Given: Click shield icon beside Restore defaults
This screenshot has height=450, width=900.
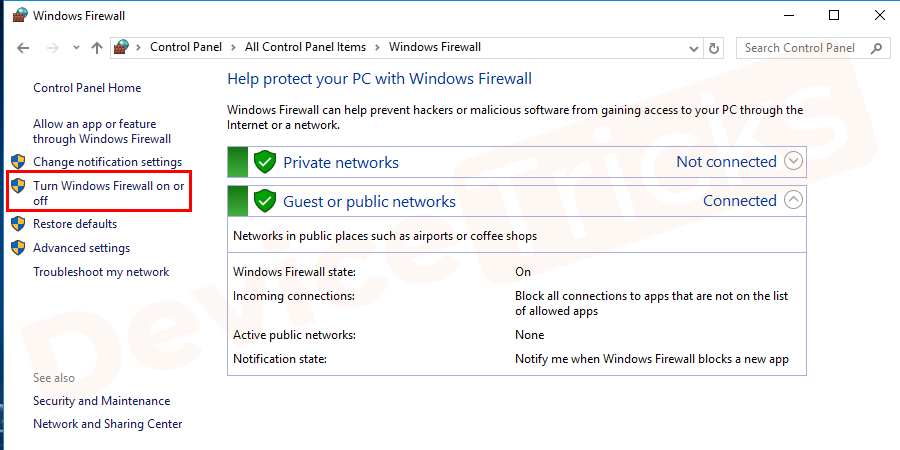Looking at the screenshot, I should pos(19,223).
